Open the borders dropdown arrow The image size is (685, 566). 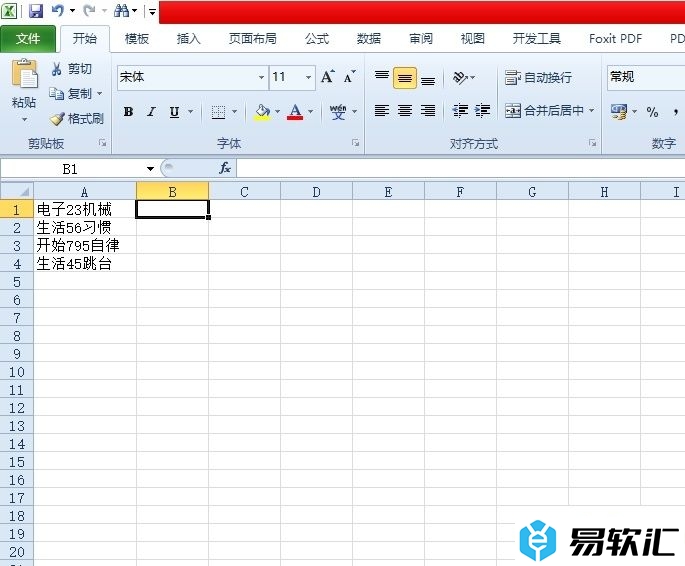(234, 112)
